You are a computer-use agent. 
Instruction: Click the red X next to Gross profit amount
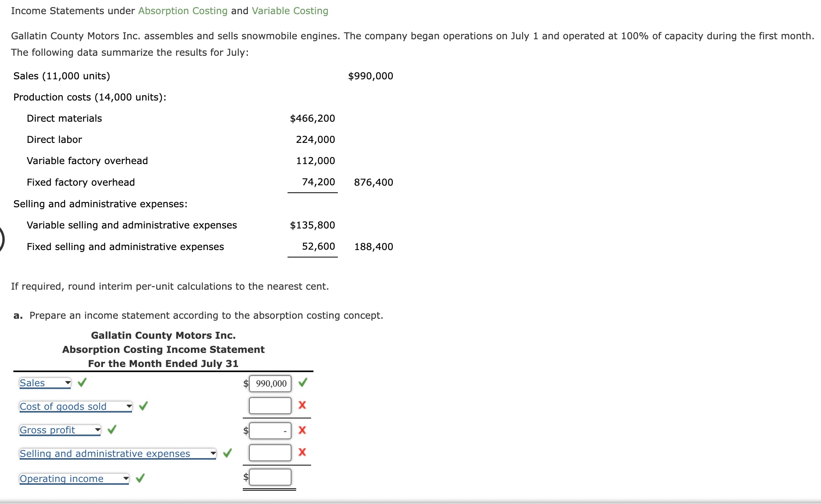[x=302, y=430]
